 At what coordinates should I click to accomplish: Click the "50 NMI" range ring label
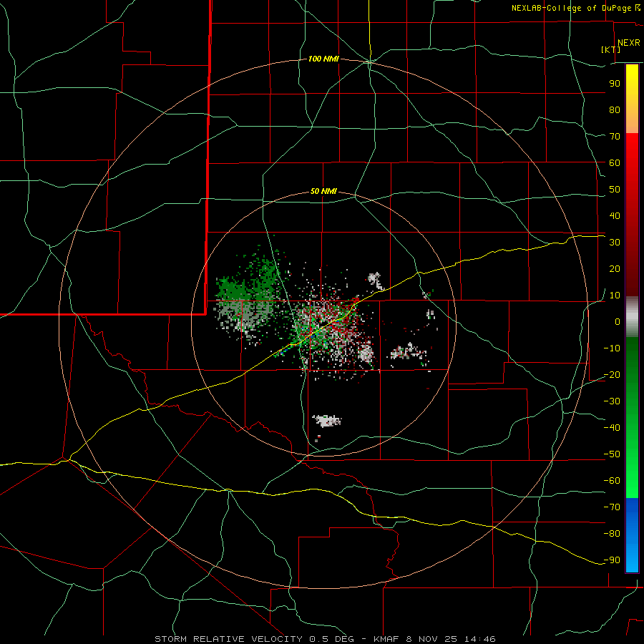coord(323,191)
